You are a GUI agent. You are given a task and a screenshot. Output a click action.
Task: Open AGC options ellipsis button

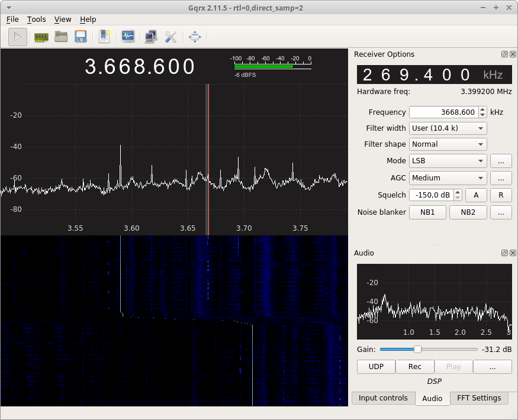click(501, 178)
